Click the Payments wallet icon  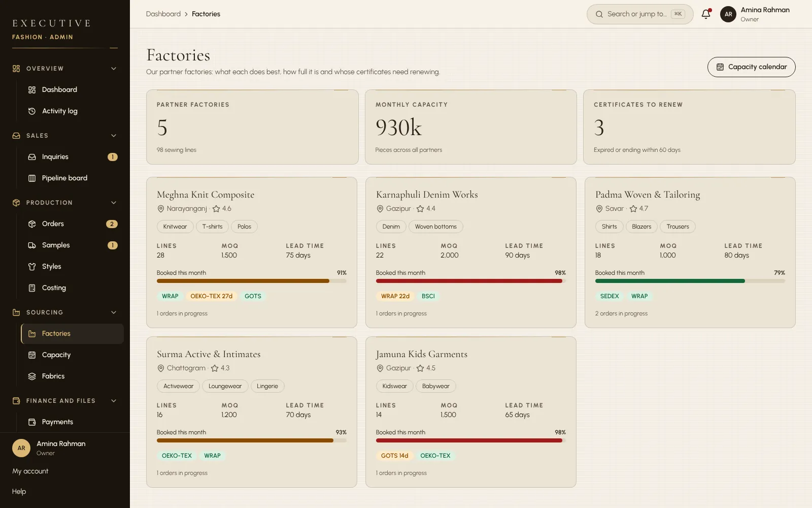pyautogui.click(x=32, y=422)
